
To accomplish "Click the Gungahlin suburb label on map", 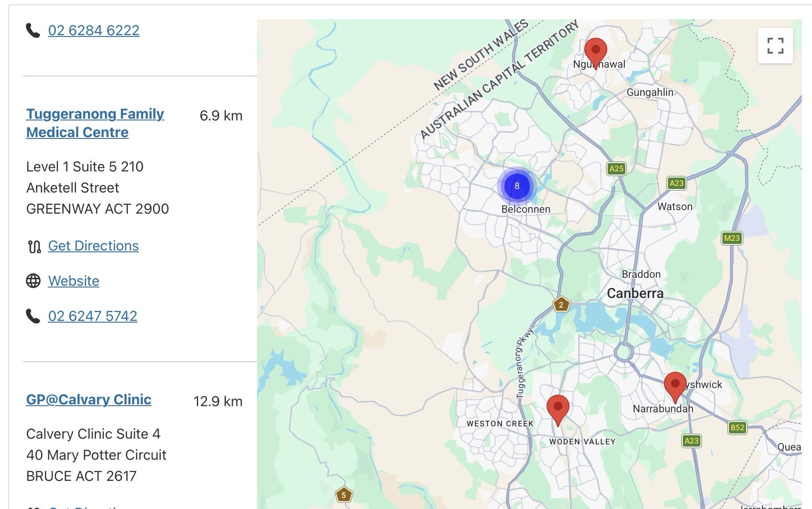I will point(649,92).
